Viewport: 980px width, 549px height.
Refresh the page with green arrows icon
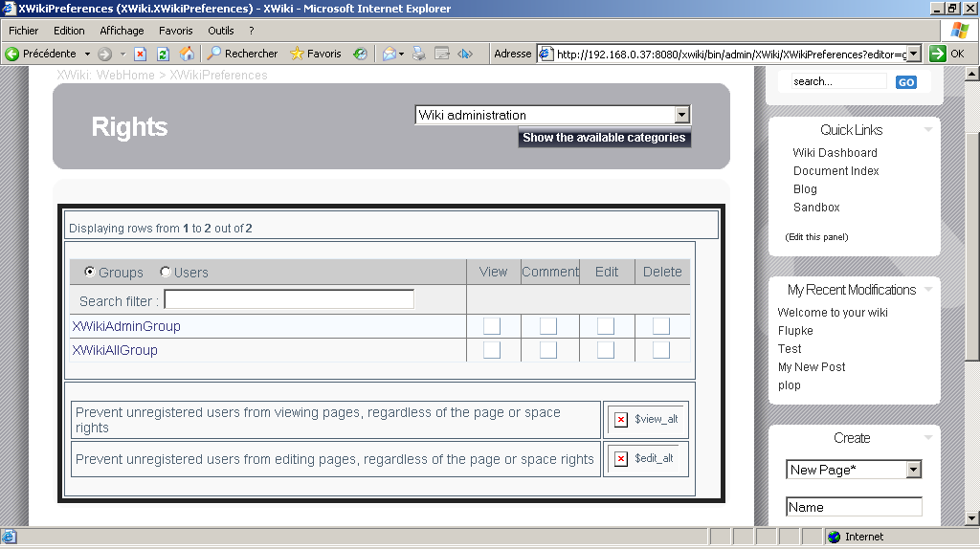[x=163, y=55]
